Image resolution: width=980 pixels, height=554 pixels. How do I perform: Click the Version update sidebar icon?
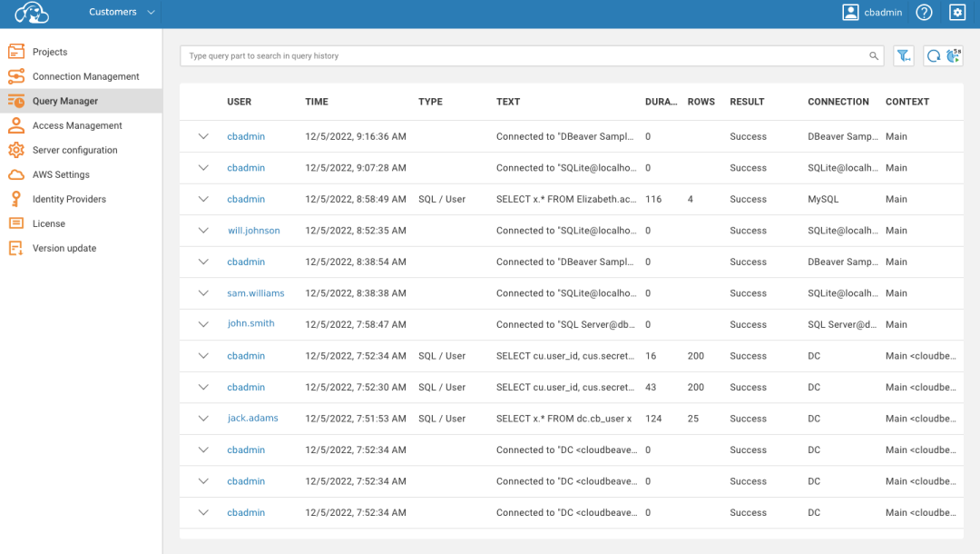pos(16,248)
